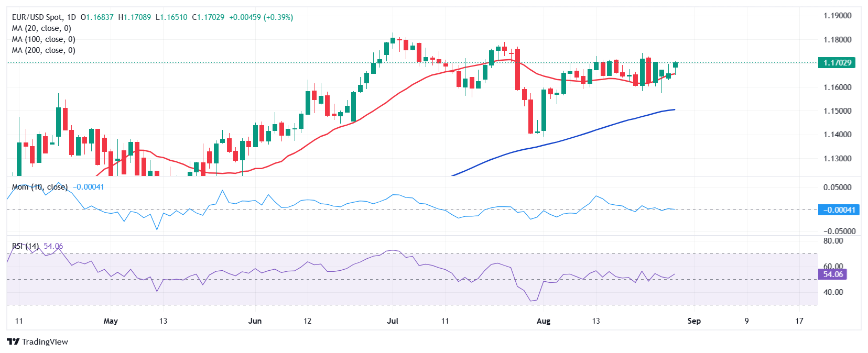Click the Mom (10, close) indicator label

[x=40, y=187]
